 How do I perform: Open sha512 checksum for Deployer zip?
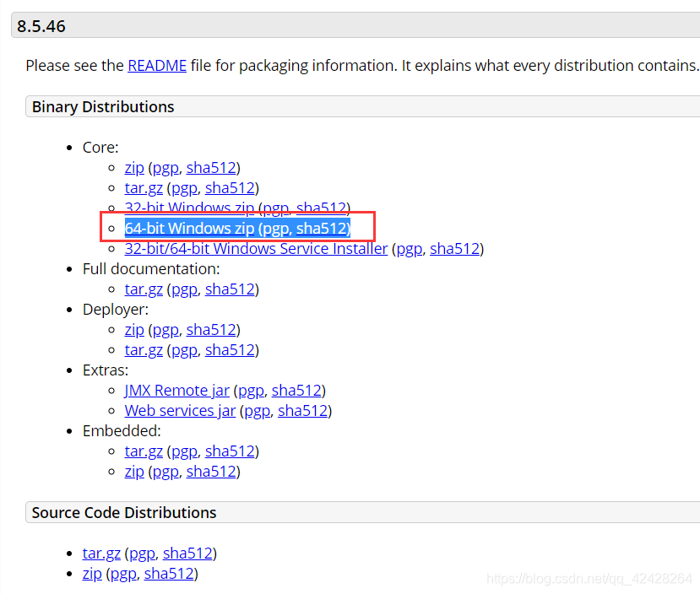click(x=211, y=330)
